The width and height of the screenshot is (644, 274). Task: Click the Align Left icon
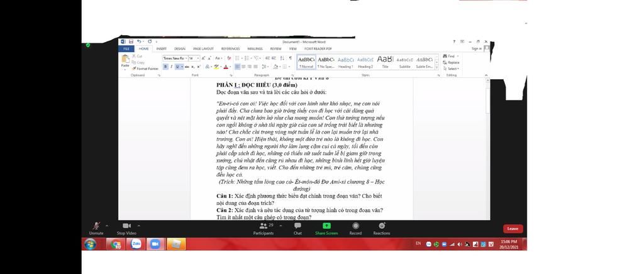(x=237, y=67)
